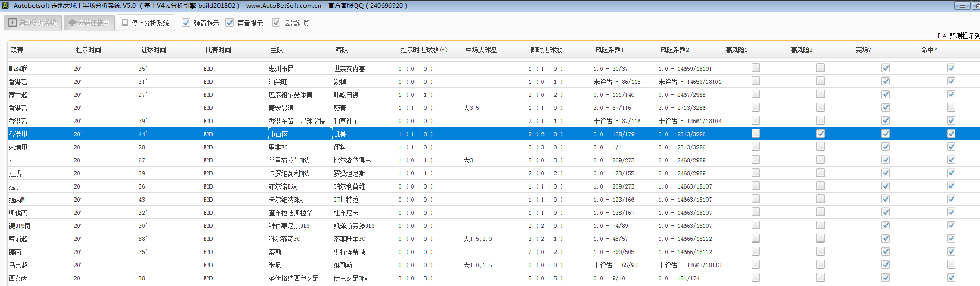Click the 提示时间 column header

coord(88,50)
